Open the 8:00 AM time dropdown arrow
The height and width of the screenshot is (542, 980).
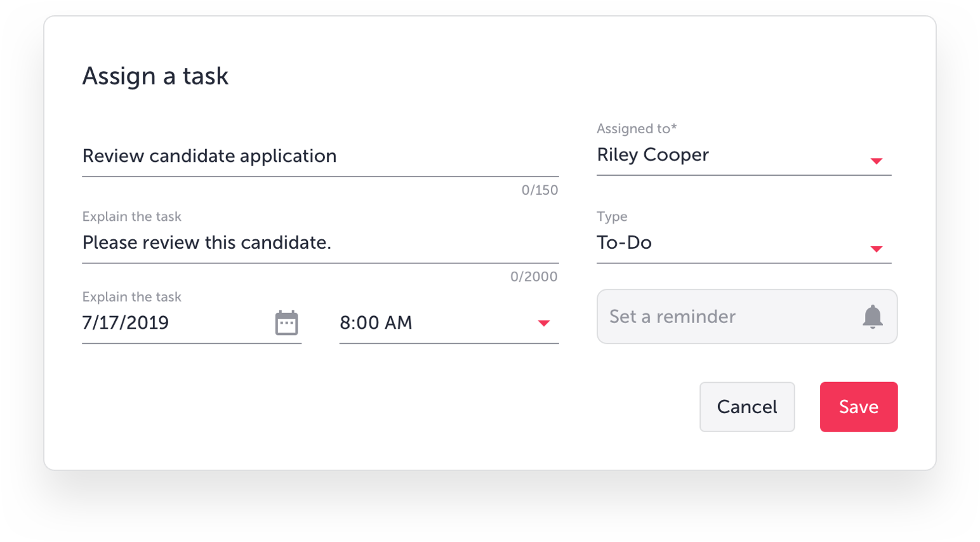pos(543,324)
